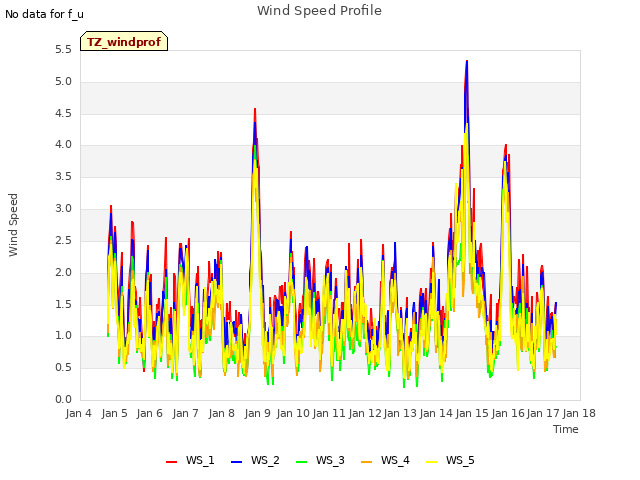Viewport: 640px width, 480px height.
Task: Click the Jan 10 x-axis tick label
Action: tap(293, 413)
